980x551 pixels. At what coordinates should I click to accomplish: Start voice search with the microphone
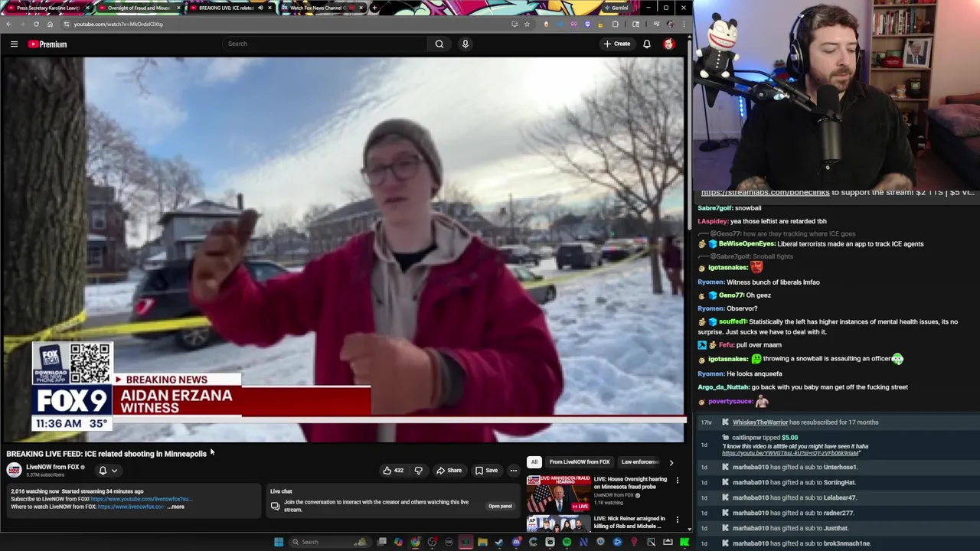click(465, 44)
